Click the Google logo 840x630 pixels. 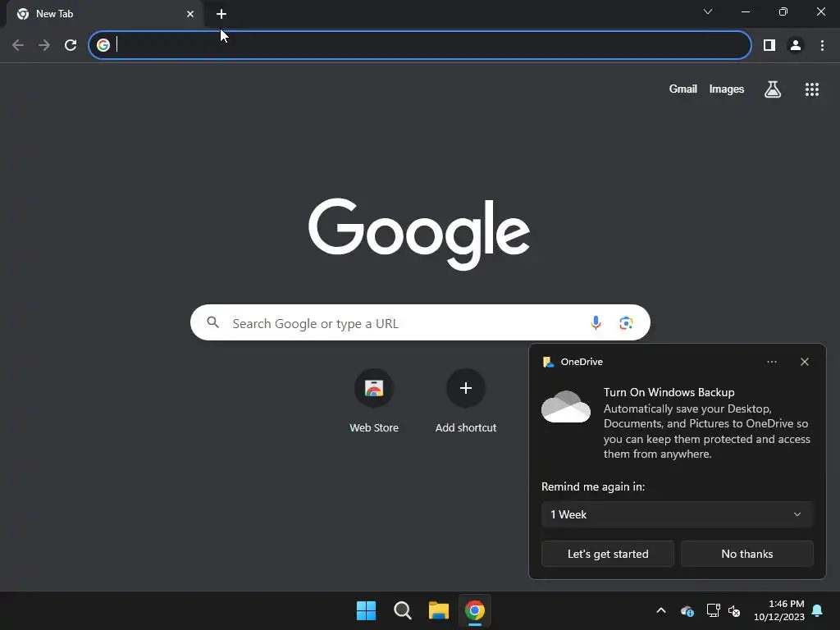click(x=419, y=234)
